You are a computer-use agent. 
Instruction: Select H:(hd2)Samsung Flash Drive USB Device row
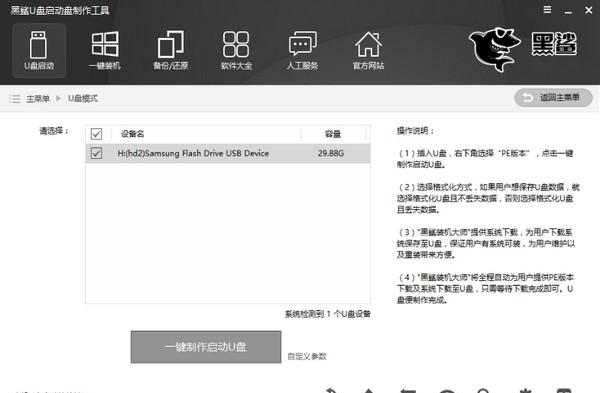pos(228,153)
